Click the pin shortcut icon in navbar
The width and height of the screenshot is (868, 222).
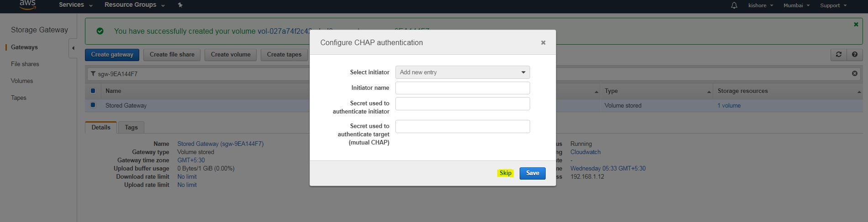point(180,5)
